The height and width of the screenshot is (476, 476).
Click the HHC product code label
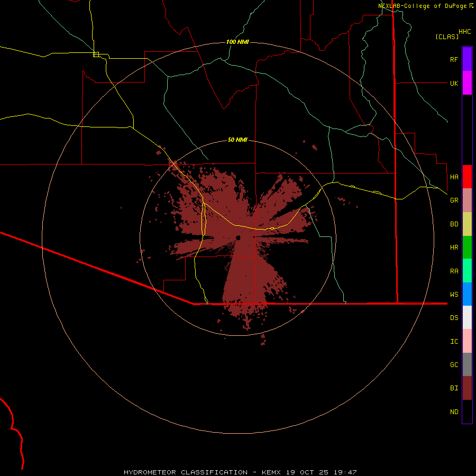pos(464,32)
